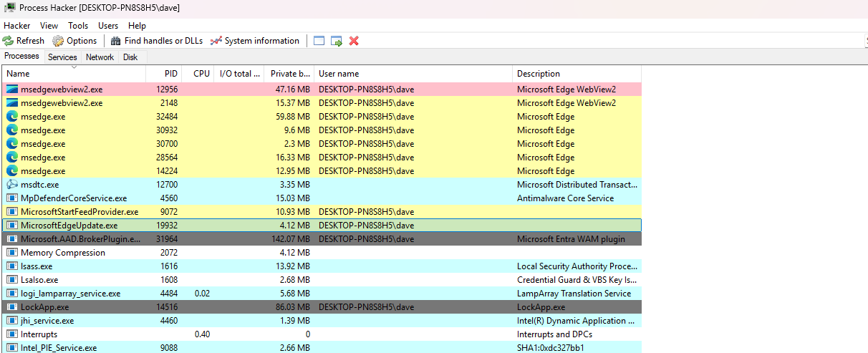This screenshot has width=868, height=353.
Task: Sort by the User name column header
Action: (413, 74)
